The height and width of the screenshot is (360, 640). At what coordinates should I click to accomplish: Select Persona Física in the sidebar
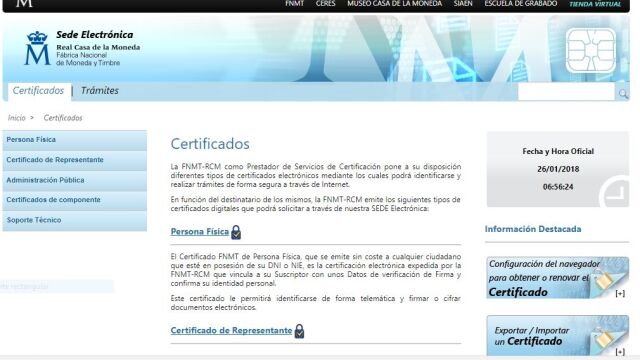75,140
